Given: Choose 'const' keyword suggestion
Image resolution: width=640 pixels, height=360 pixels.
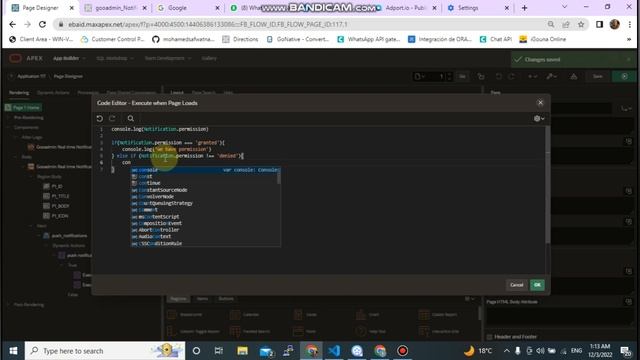Looking at the screenshot, I should 204,177.
